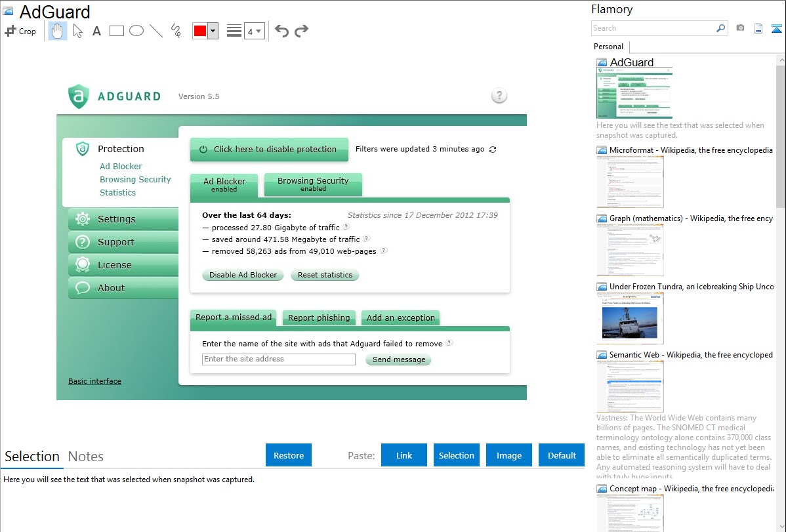Open the Microformat Wikipedia snapshot thumbnail
Viewport: 786px width, 532px height.
click(x=630, y=182)
